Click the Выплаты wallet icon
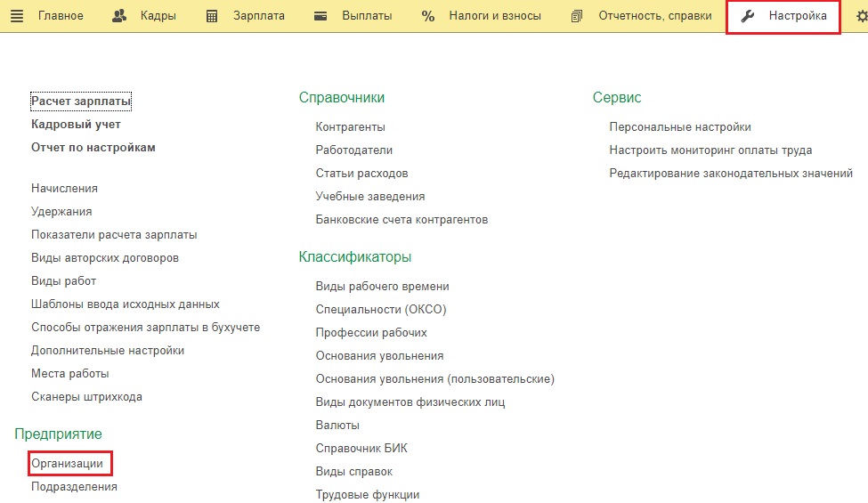 320,16
